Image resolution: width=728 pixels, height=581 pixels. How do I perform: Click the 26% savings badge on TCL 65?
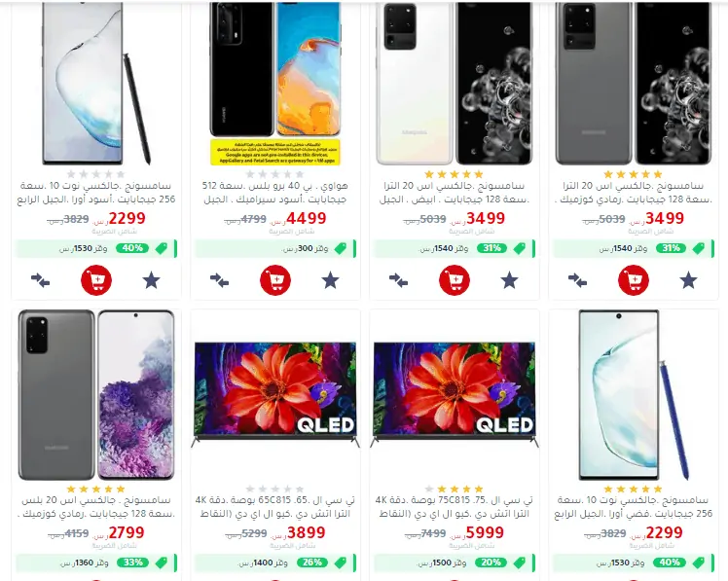point(311,563)
